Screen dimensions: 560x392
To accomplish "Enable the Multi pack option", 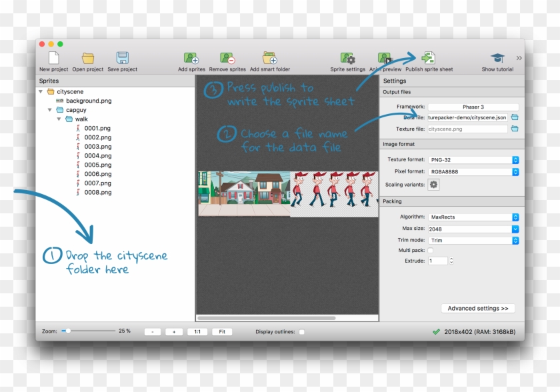I will [x=431, y=250].
